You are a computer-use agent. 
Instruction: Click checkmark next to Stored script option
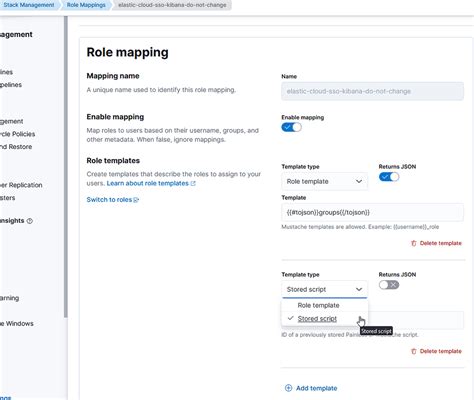tap(290, 318)
